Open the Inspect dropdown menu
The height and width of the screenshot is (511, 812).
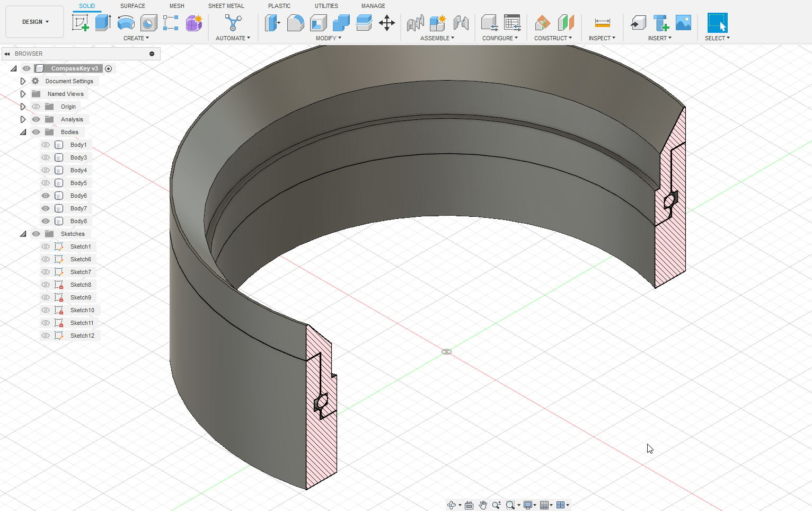602,38
